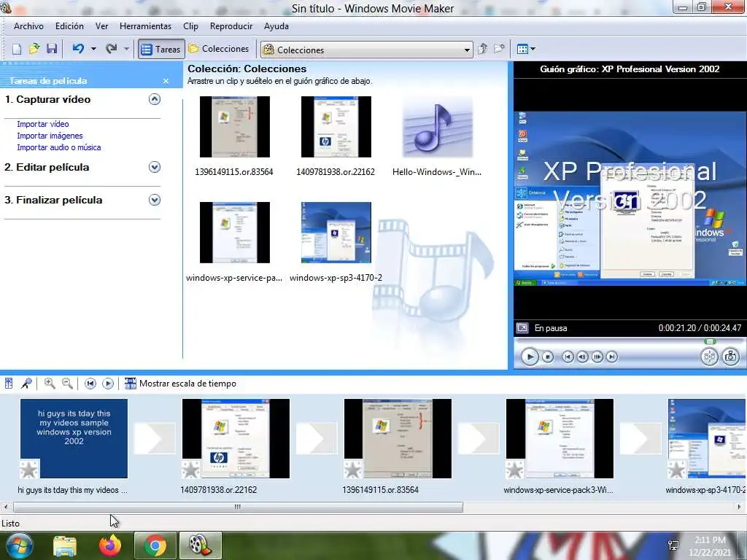
Task: Expand the Finalizar película section
Action: pyautogui.click(x=155, y=200)
